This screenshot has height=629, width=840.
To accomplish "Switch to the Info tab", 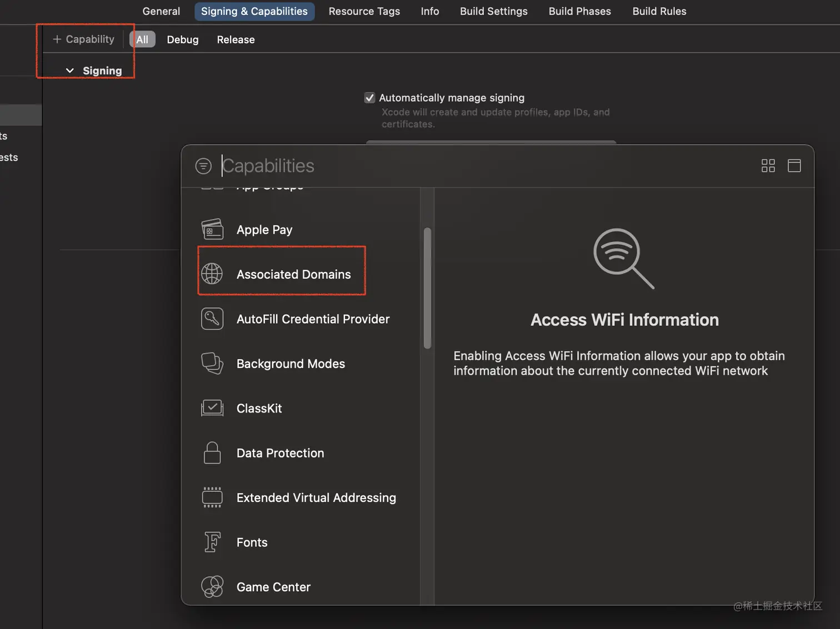I will [x=430, y=11].
